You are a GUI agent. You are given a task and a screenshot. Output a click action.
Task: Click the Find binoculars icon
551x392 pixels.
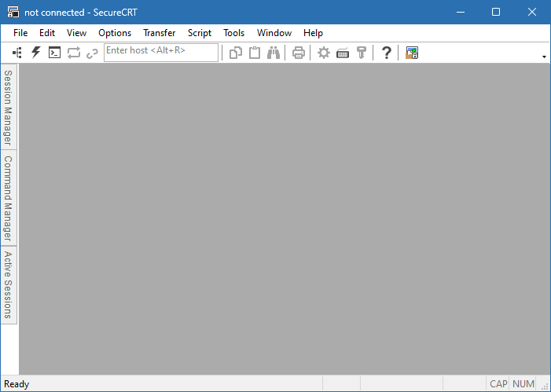click(x=274, y=53)
